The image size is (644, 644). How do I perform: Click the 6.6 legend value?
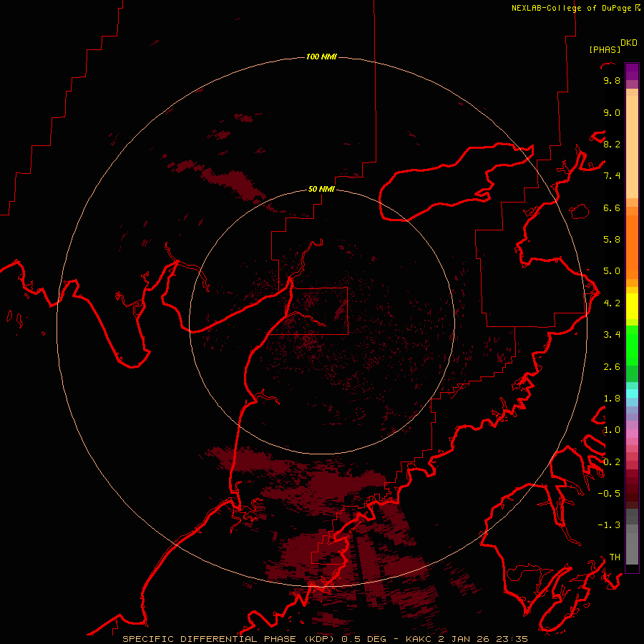(612, 208)
